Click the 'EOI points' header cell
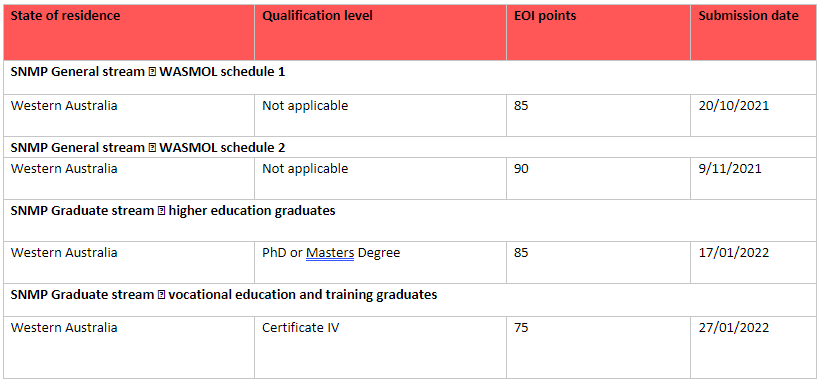This screenshot has height=383, width=820. tap(598, 32)
